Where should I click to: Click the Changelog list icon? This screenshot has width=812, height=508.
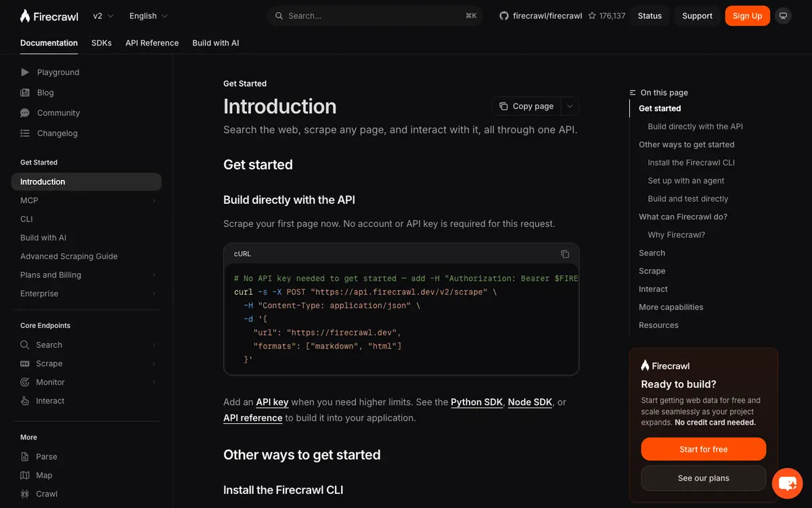pyautogui.click(x=25, y=133)
